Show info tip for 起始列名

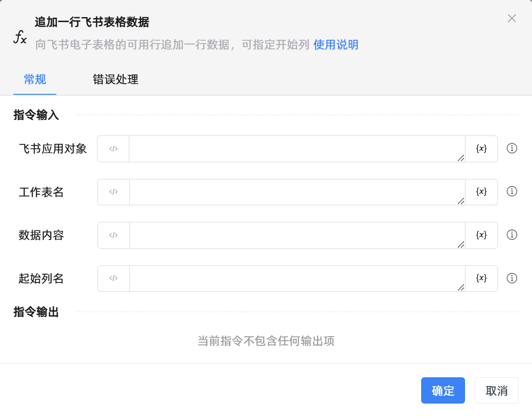pos(512,278)
